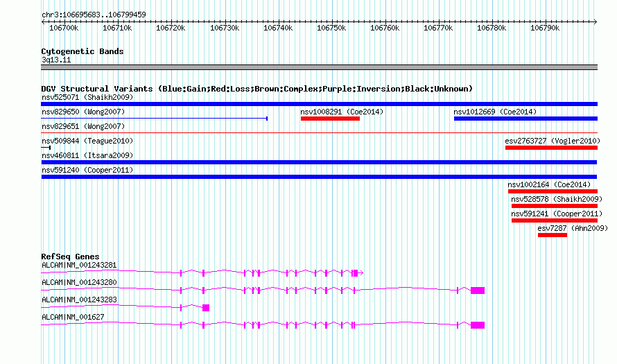The image size is (617, 364).
Task: Click the 106740k ruler tick label
Action: click(278, 28)
